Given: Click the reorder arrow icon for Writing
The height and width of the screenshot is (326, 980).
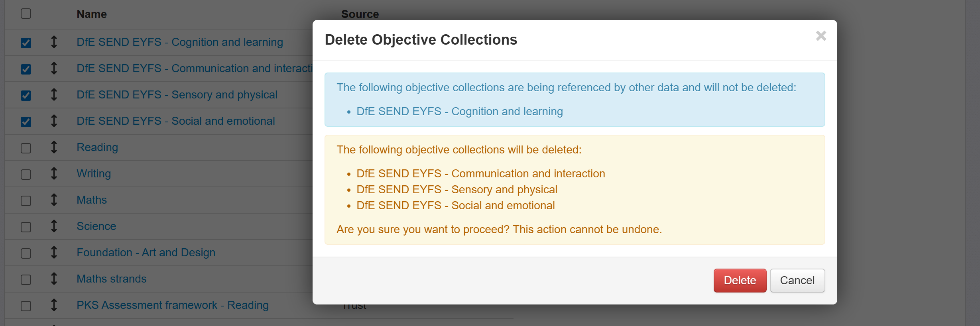Looking at the screenshot, I should click(x=54, y=173).
